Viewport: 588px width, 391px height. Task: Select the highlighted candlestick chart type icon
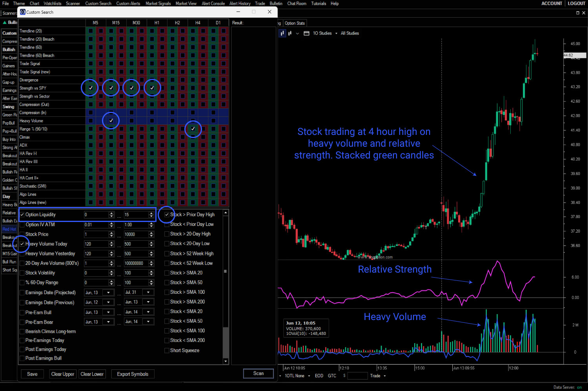(x=282, y=33)
